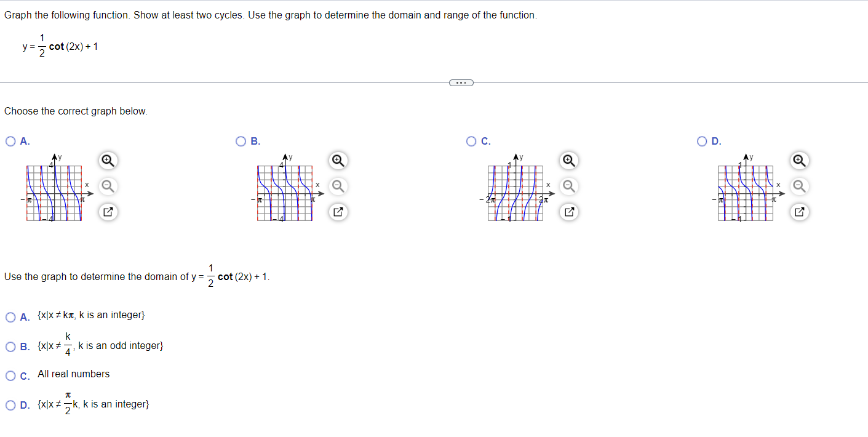Choose domain answer A with x ≠ kπ

pos(11,316)
